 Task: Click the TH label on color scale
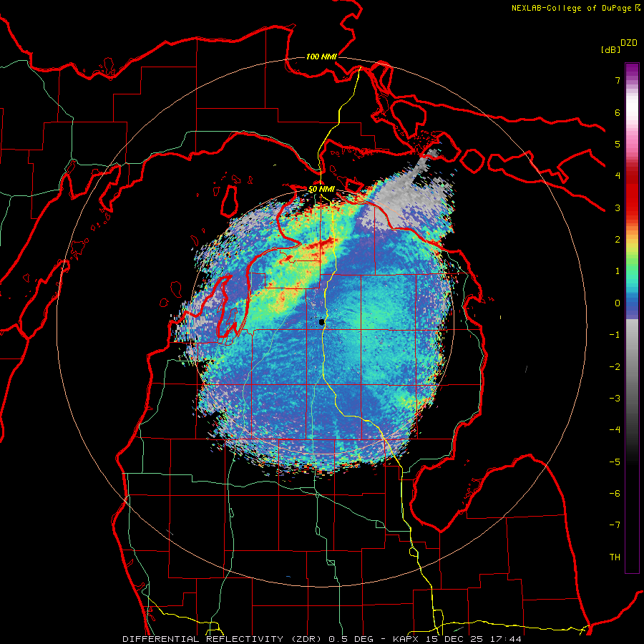[615, 557]
